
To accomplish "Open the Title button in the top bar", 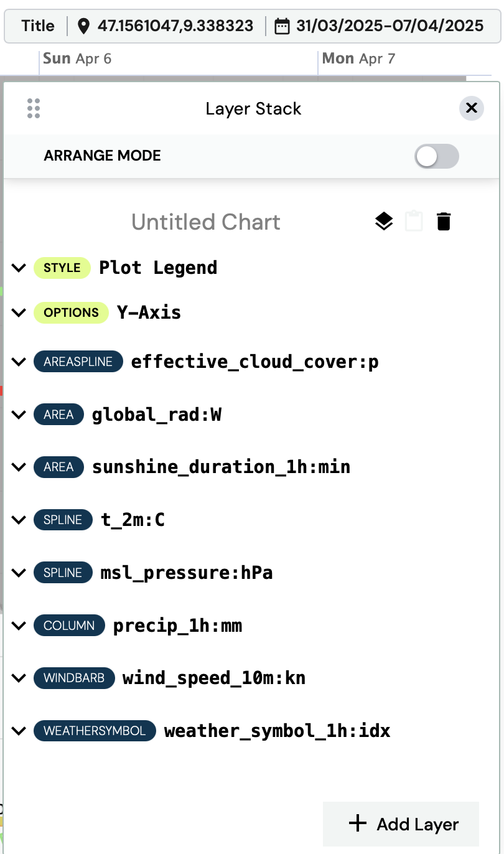I will click(38, 26).
